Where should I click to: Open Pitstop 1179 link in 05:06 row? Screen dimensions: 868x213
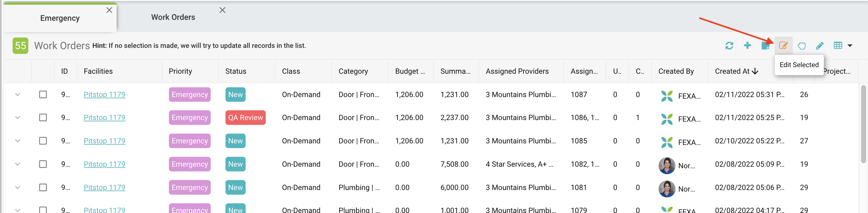[104, 187]
